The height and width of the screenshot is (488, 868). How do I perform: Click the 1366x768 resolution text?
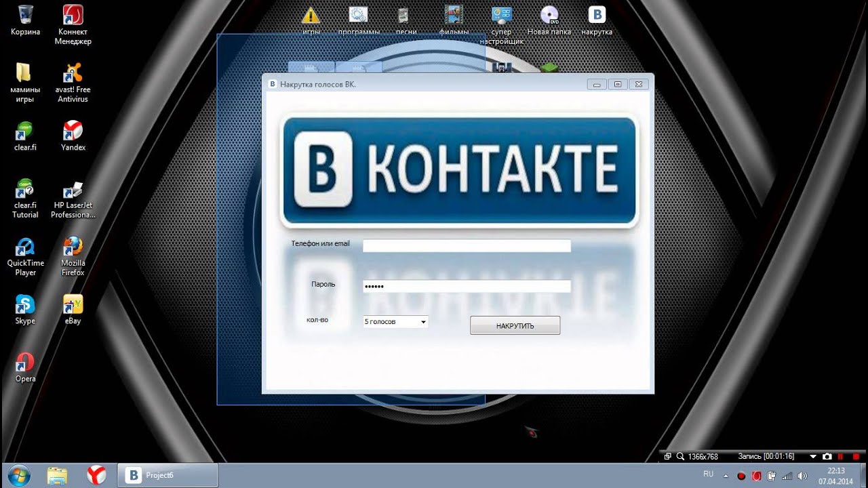(x=703, y=457)
